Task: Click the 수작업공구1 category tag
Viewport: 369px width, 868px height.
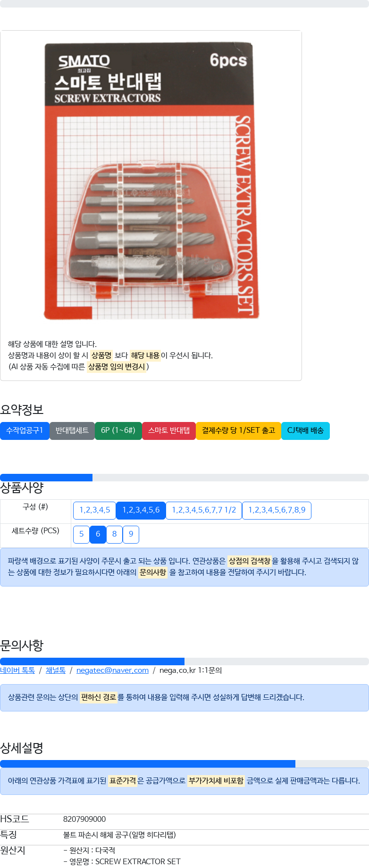Action: click(25, 430)
